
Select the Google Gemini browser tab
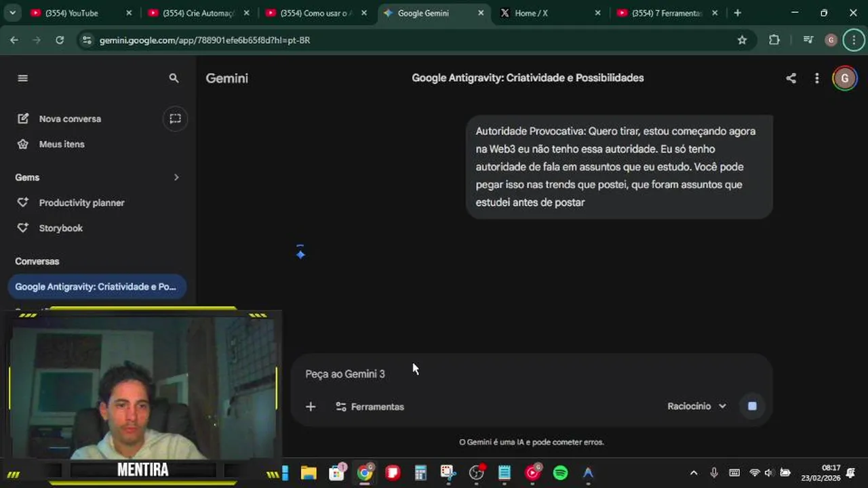pos(433,13)
